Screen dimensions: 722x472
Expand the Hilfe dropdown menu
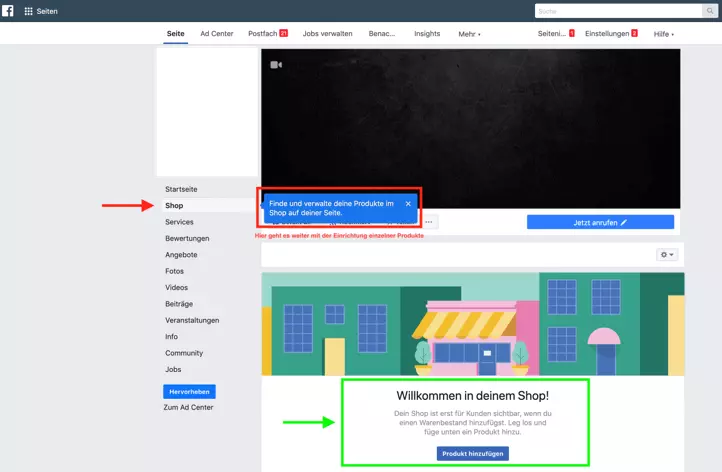[x=664, y=34]
